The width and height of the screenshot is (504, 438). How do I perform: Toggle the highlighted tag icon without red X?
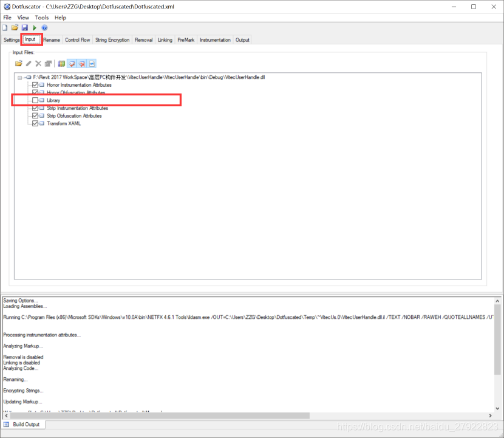pos(72,64)
